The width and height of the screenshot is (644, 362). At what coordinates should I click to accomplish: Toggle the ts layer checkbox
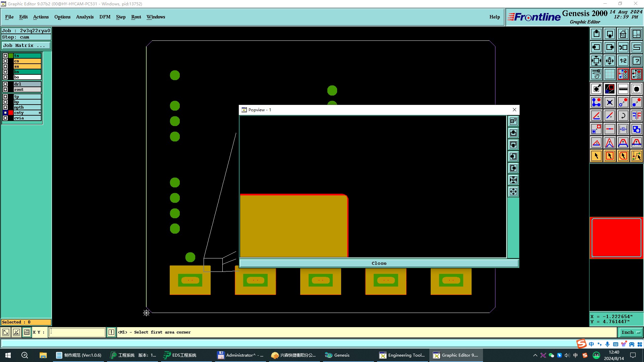click(5, 56)
